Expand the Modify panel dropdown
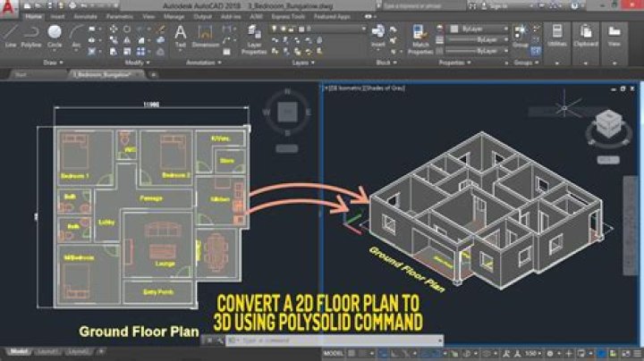Image resolution: width=644 pixels, height=361 pixels. coord(138,63)
